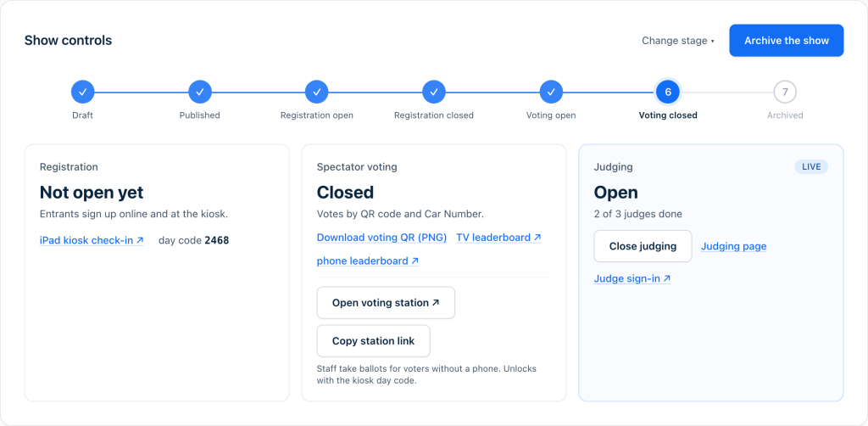Select the step 7 Archived circle

(x=785, y=92)
